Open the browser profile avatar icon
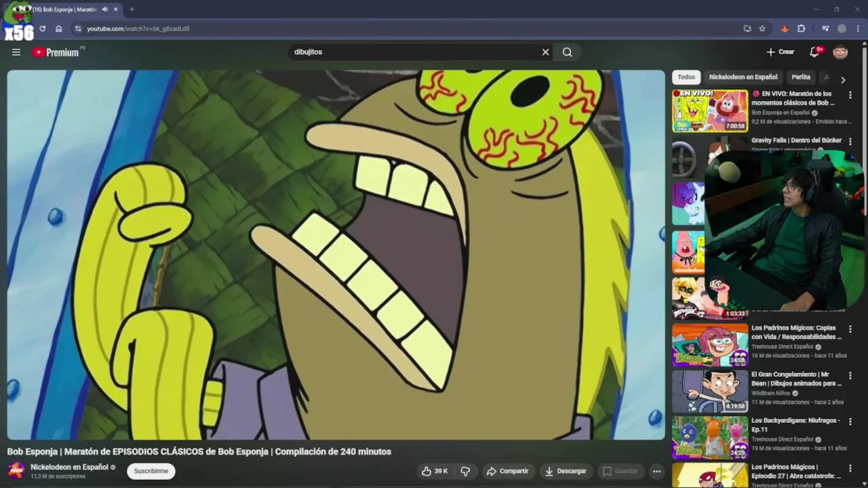This screenshot has height=488, width=868. [842, 28]
